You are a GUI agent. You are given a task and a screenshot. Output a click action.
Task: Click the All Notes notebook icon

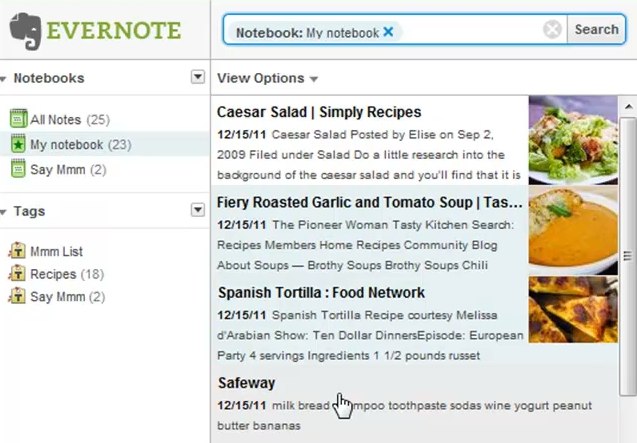pyautogui.click(x=18, y=119)
